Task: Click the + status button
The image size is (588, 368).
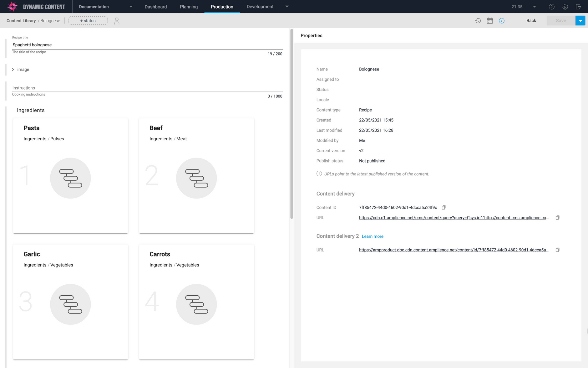Action: [88, 20]
